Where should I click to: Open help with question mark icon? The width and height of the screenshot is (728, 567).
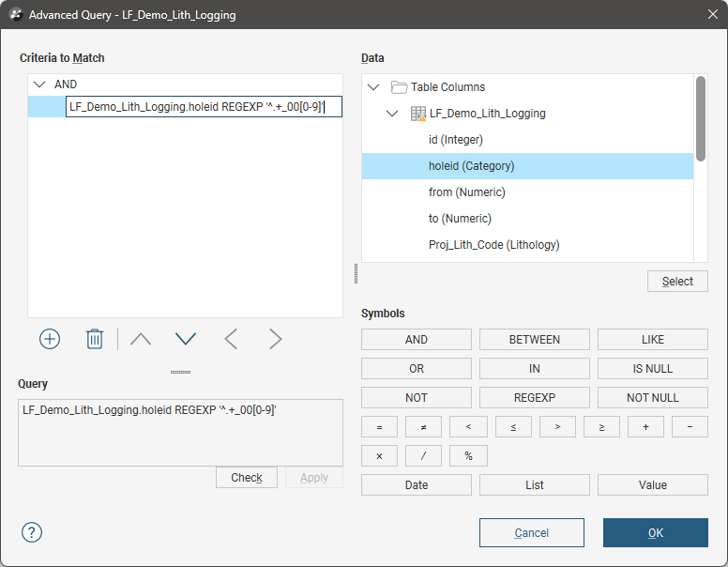pos(32,532)
